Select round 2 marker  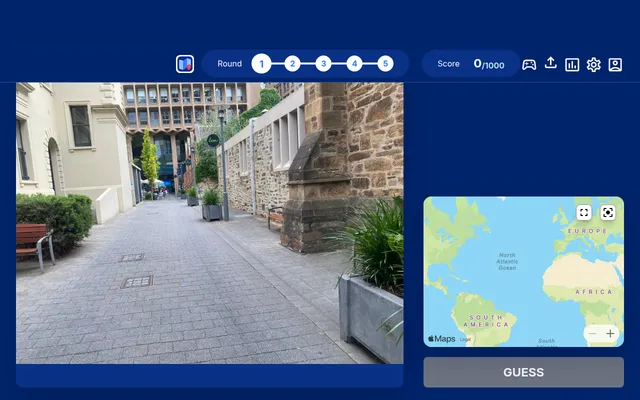click(292, 64)
